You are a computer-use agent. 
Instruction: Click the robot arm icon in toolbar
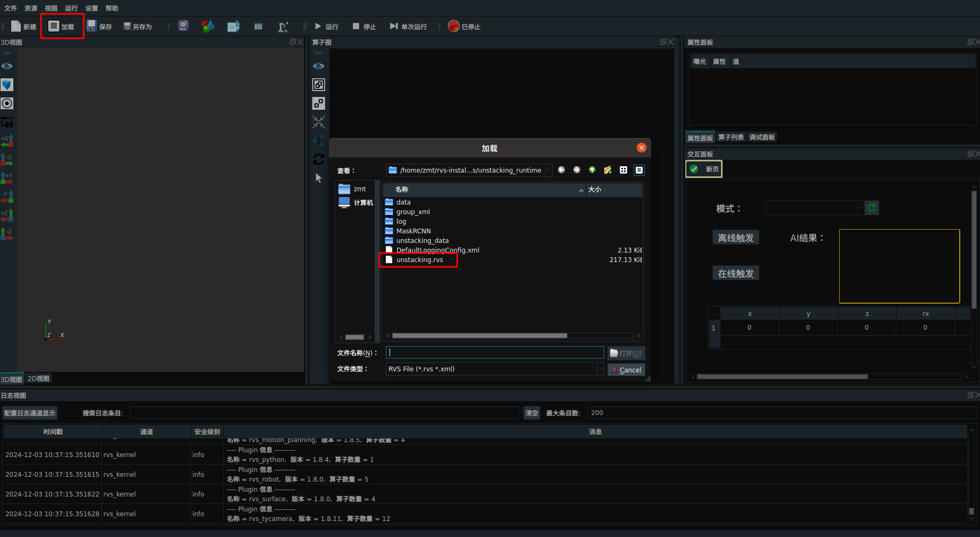pyautogui.click(x=283, y=27)
